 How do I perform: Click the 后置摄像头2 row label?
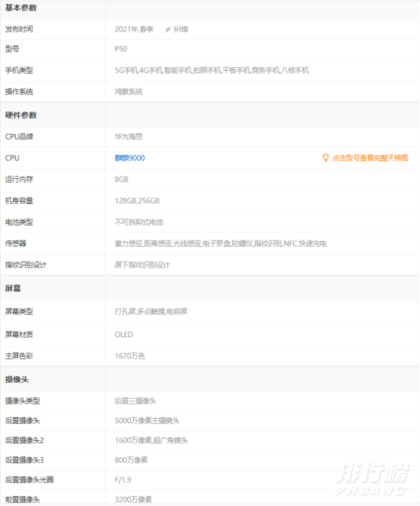click(x=24, y=440)
